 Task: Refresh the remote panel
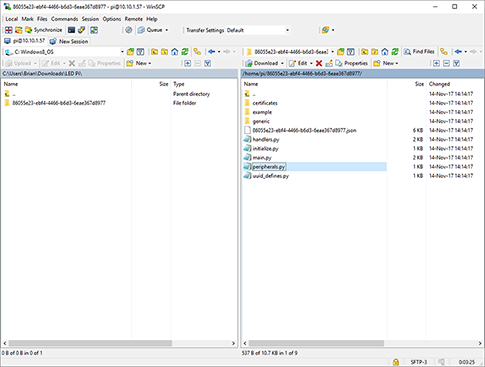click(395, 52)
